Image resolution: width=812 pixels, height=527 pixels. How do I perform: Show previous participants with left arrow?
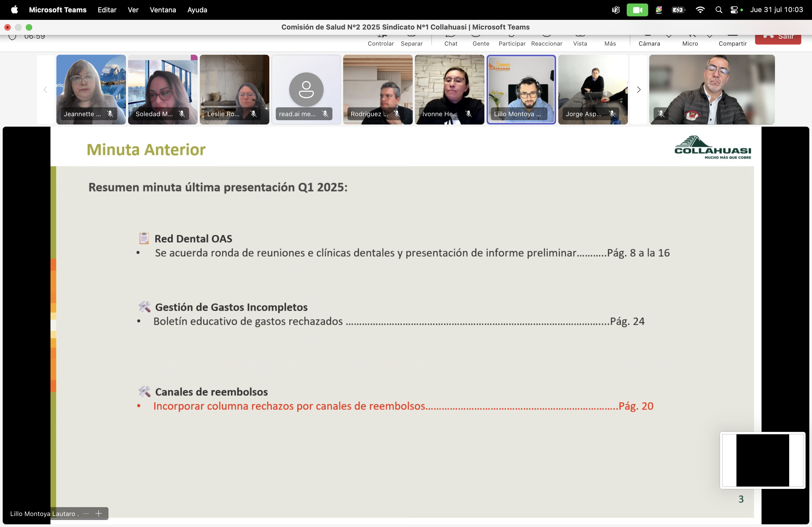pyautogui.click(x=45, y=90)
